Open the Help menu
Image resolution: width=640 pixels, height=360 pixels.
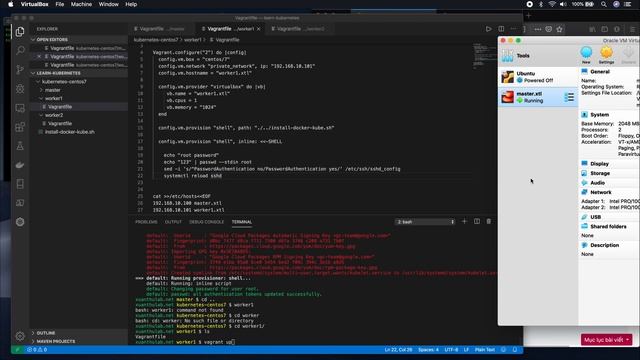click(x=131, y=4)
